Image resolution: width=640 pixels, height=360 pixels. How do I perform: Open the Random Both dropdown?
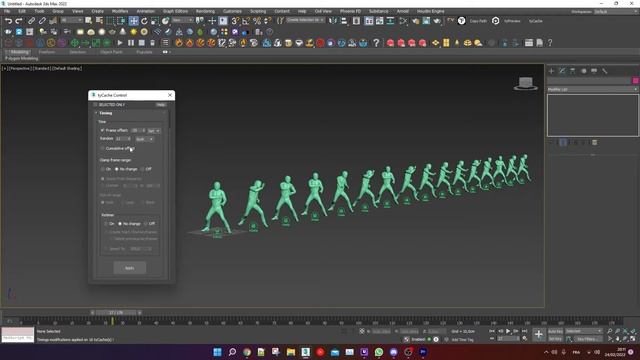pos(144,139)
